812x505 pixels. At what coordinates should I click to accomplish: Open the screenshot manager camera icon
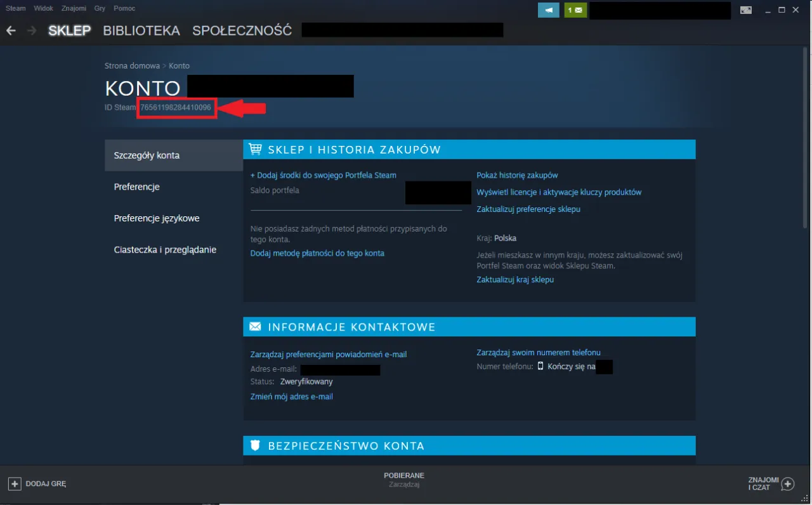tap(746, 10)
